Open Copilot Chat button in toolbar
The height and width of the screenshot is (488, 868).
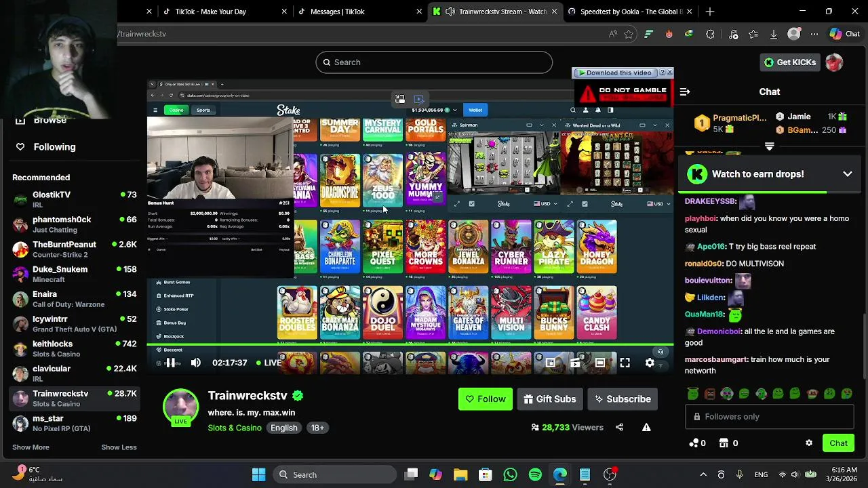point(845,34)
